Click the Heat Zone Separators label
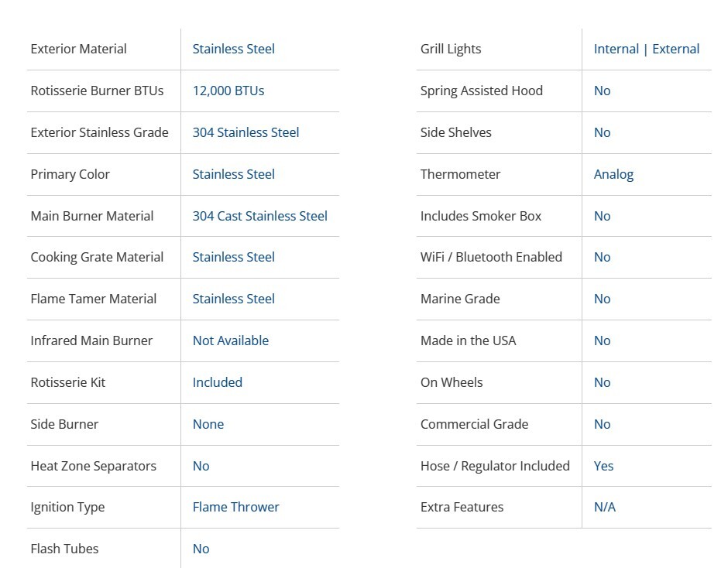Image resolution: width=728 pixels, height=568 pixels. (x=93, y=466)
